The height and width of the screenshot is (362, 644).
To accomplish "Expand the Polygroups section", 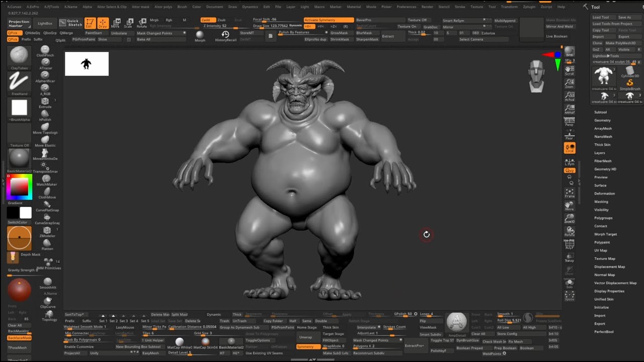I will click(603, 218).
